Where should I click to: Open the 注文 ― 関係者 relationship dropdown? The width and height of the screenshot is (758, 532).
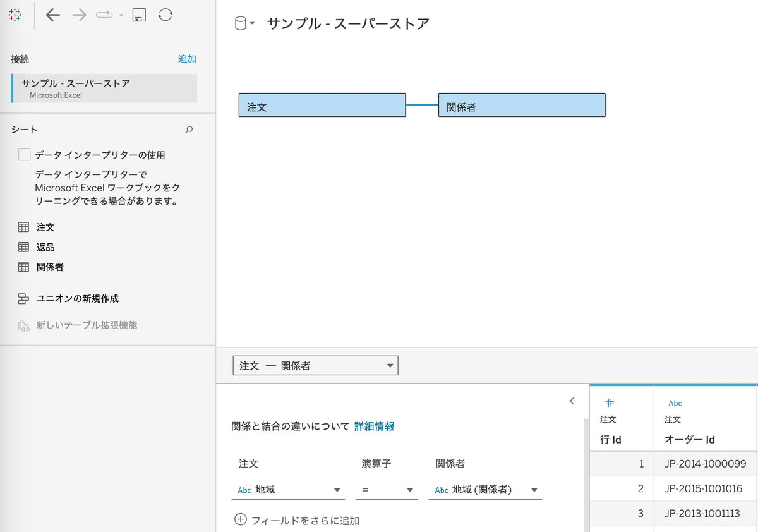tap(316, 365)
